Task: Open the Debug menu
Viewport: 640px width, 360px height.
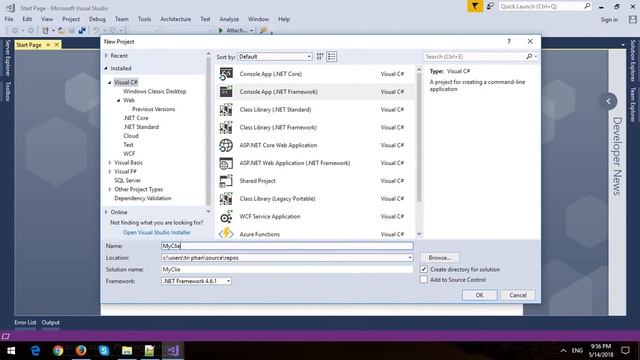Action: (97, 19)
